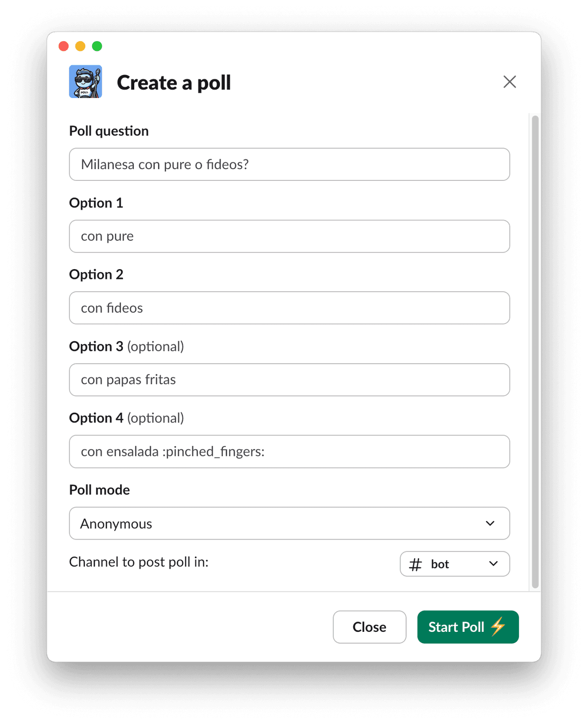Click the dialog's vertical scrollbar
The height and width of the screenshot is (724, 588).
(535, 351)
